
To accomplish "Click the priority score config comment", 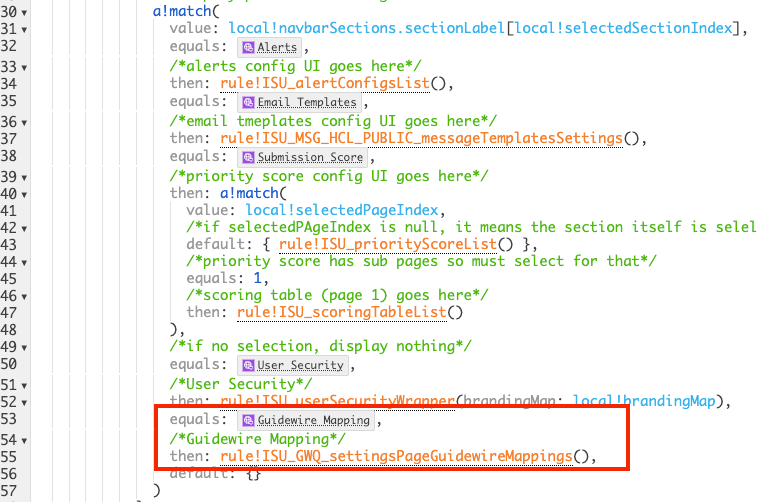I will [x=329, y=176].
